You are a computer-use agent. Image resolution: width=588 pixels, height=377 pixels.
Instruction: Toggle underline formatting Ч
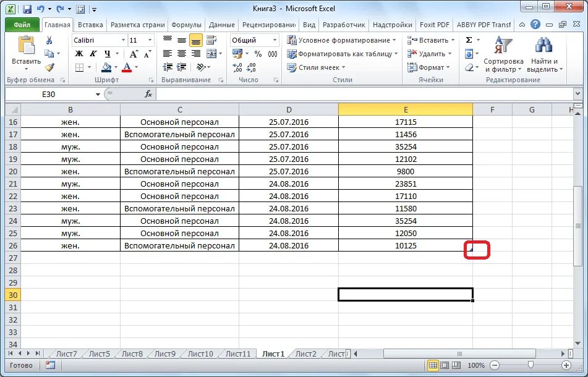tap(107, 54)
